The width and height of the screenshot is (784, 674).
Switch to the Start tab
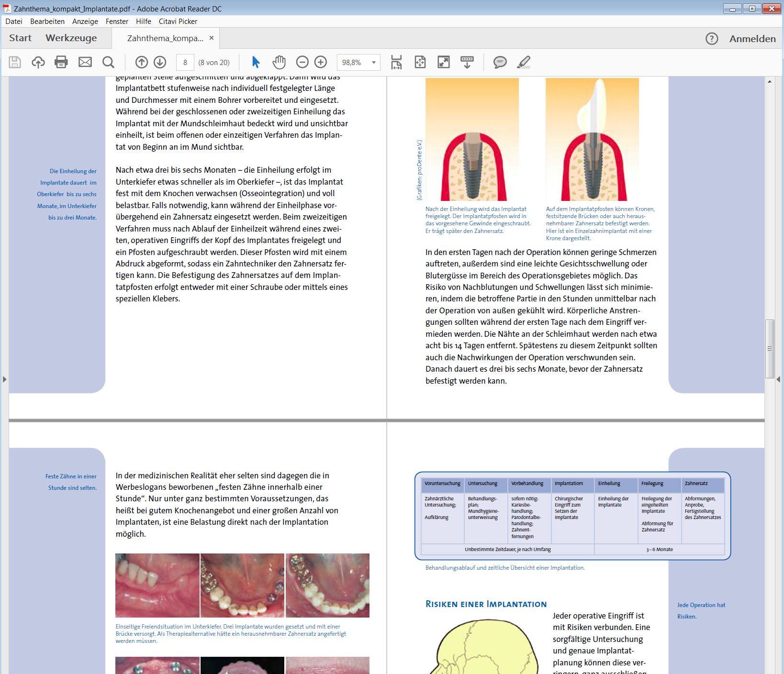click(x=20, y=38)
